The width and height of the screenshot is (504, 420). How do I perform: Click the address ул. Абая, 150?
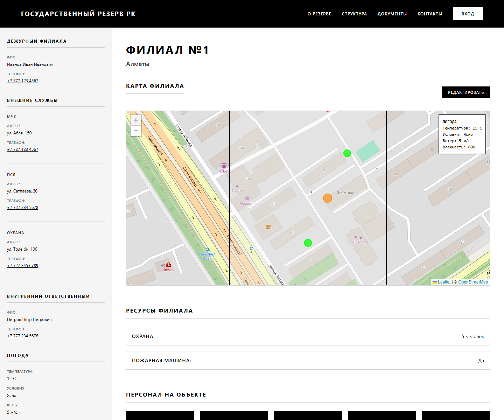pos(19,133)
